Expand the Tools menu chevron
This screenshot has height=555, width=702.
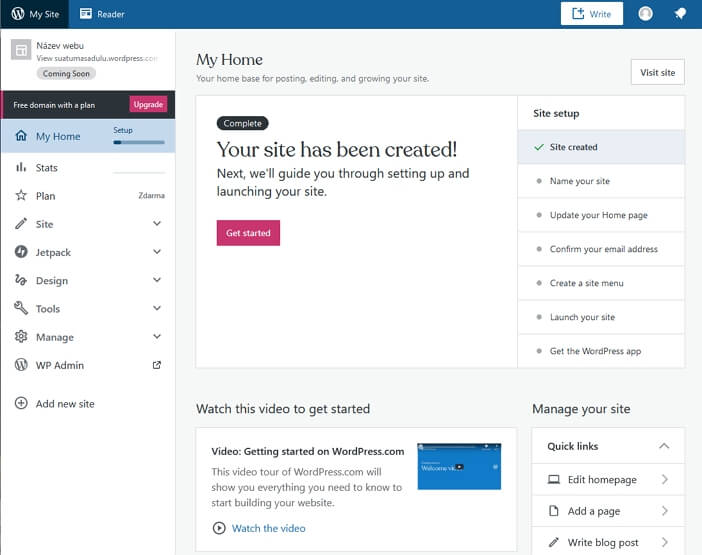click(x=157, y=308)
